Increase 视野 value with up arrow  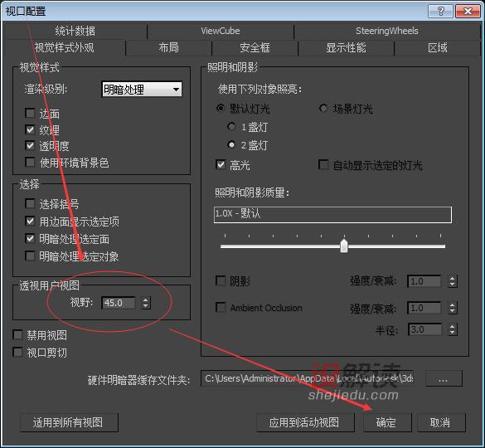click(x=146, y=299)
